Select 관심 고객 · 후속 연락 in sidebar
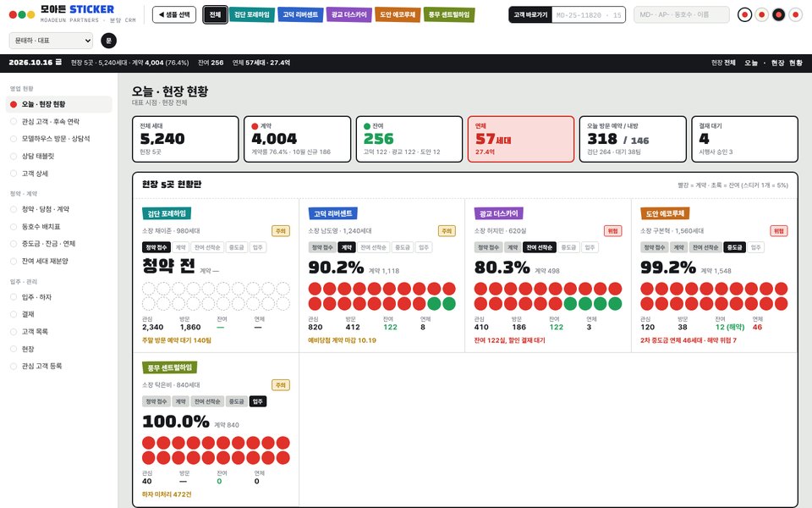This screenshot has height=508, width=812. pyautogui.click(x=59, y=121)
